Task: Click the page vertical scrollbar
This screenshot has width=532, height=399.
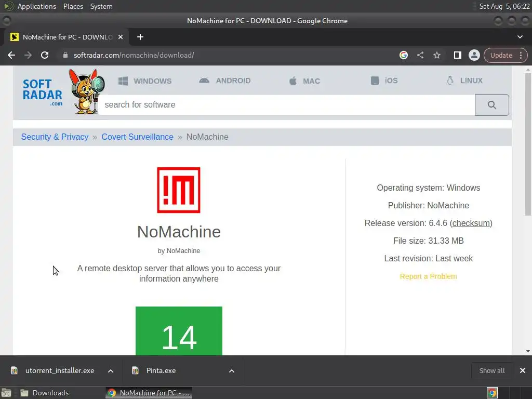Action: (528, 144)
